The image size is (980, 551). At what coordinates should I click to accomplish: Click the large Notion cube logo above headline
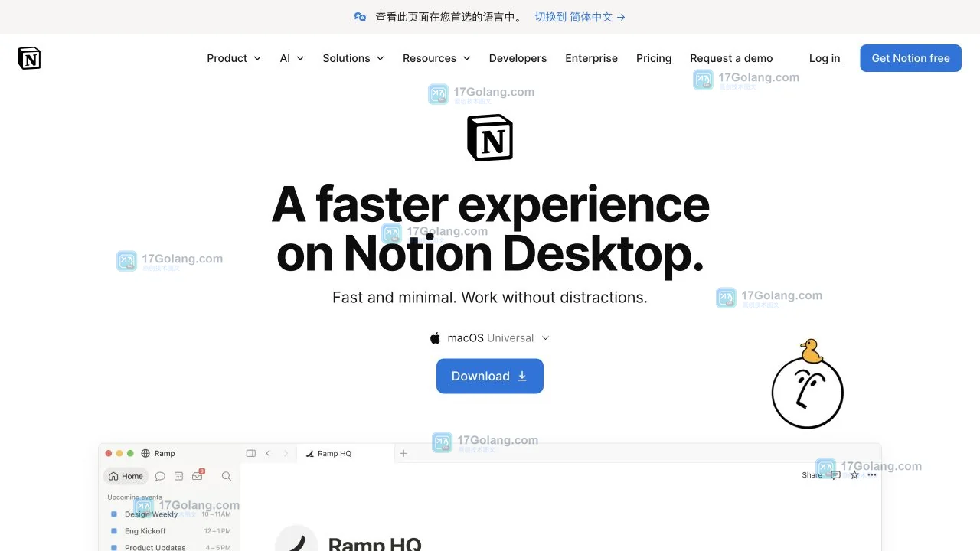pos(490,138)
